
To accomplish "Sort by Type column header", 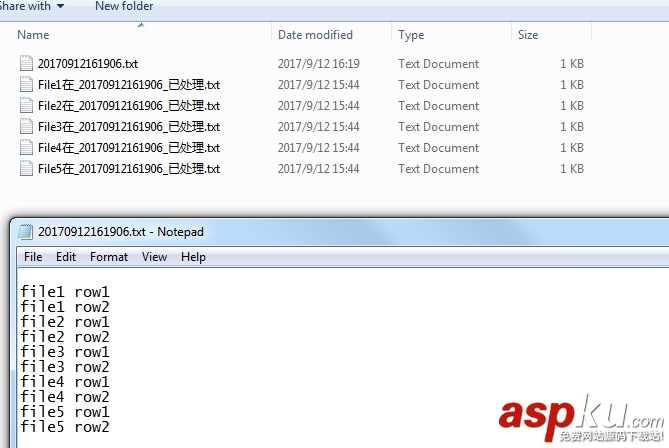I will (411, 35).
